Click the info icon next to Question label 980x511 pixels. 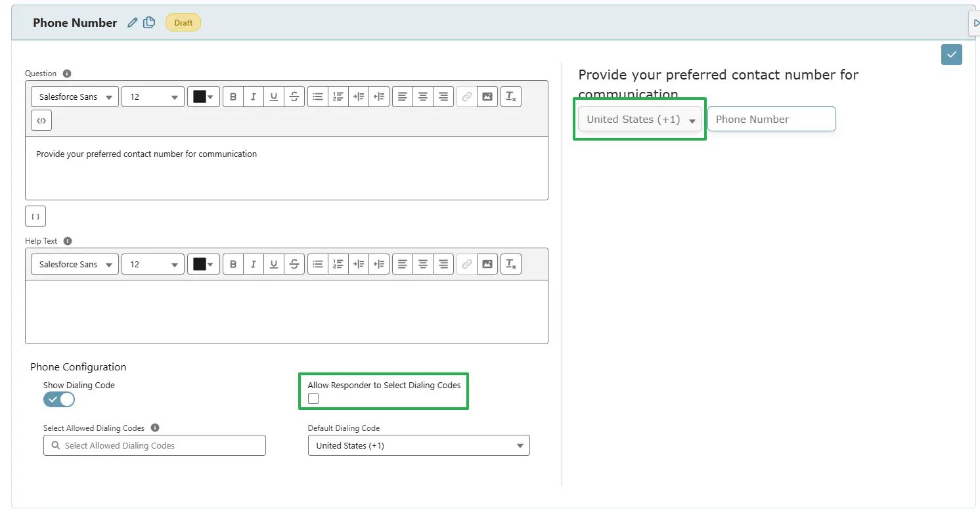pos(67,74)
